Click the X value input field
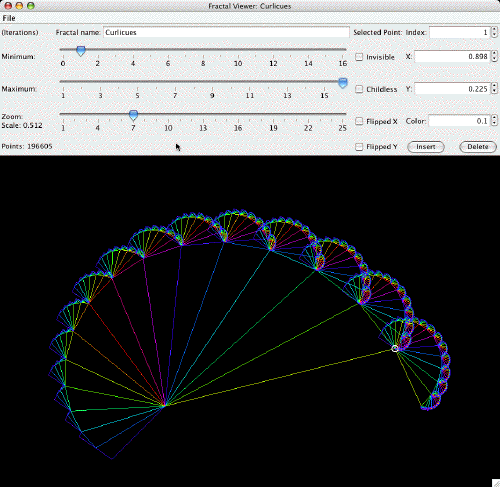Image resolution: width=500 pixels, height=487 pixels. point(452,56)
